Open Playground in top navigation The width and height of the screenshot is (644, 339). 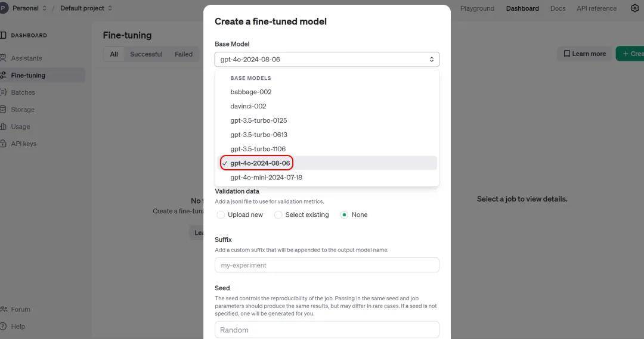point(477,8)
